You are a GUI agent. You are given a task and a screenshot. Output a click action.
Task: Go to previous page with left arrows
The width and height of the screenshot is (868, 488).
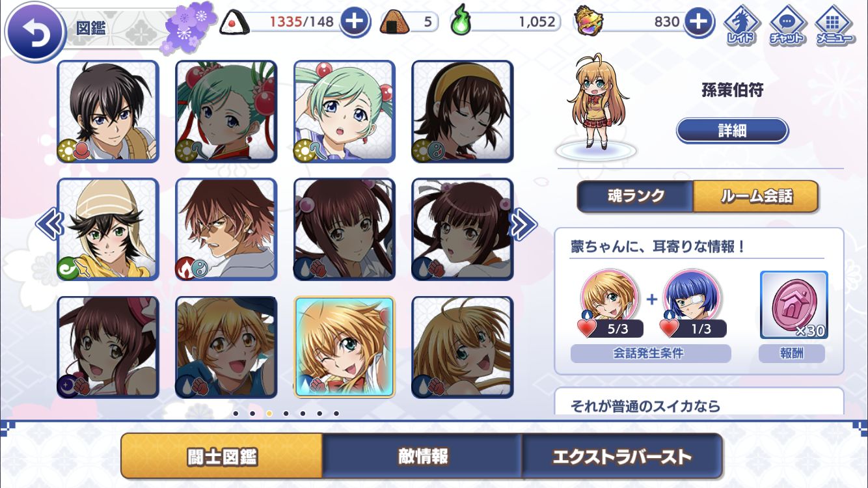tap(49, 225)
